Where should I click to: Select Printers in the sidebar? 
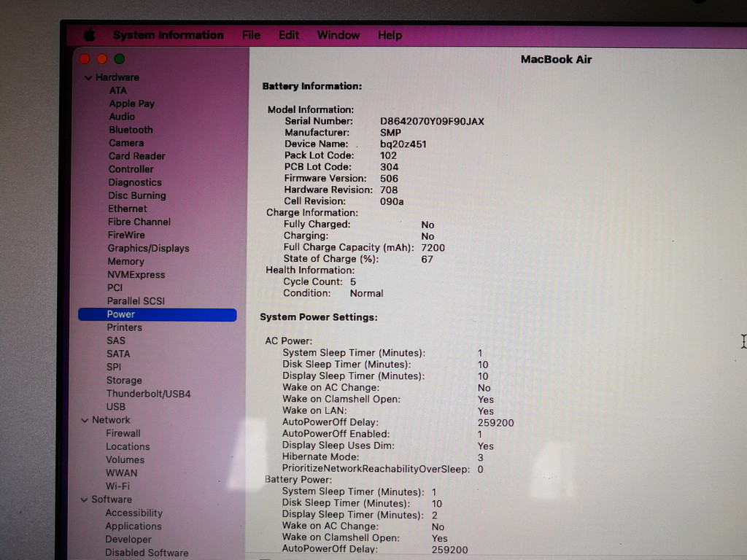click(x=124, y=327)
